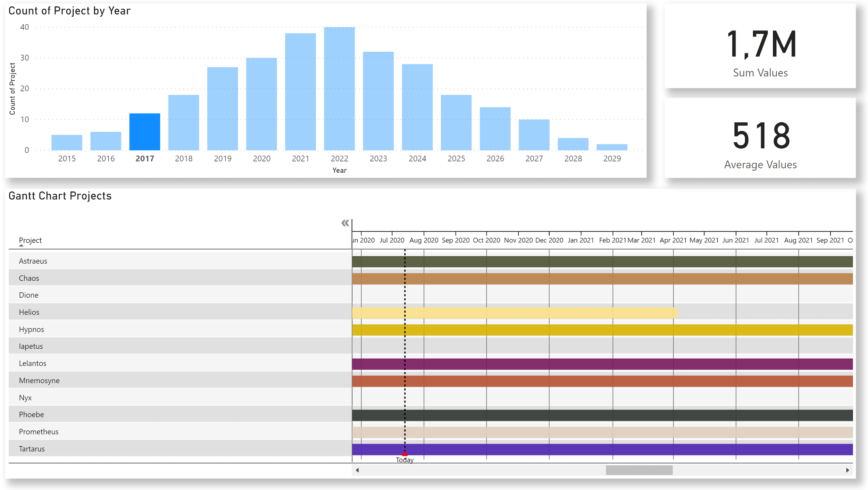Click the 2021 bar in chart

pyautogui.click(x=300, y=92)
